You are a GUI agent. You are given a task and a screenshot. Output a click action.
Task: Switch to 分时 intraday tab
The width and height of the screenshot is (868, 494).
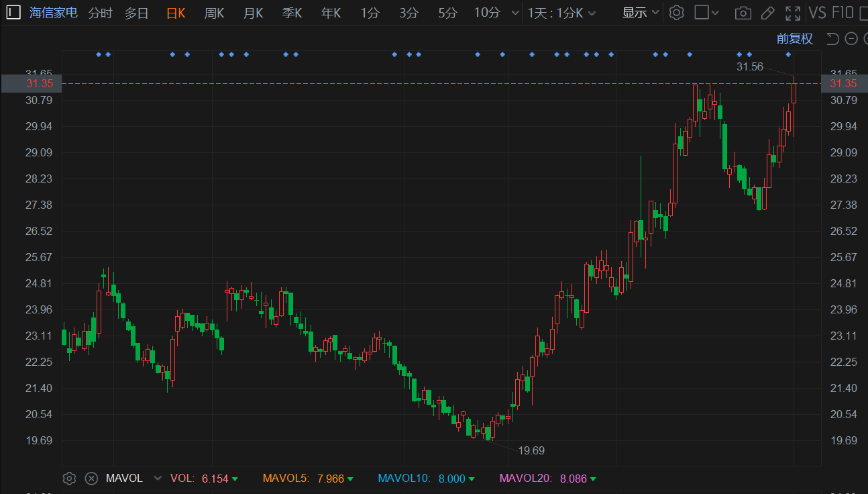pyautogui.click(x=101, y=13)
